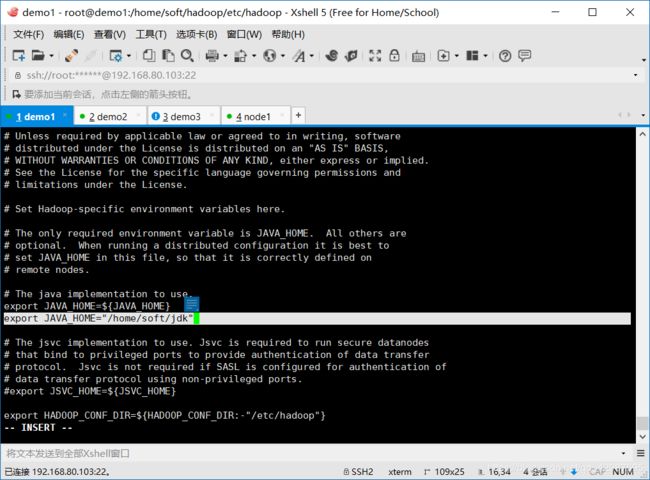Expand the globe encoding dropdown arrow
650x480 pixels.
pyautogui.click(x=283, y=56)
